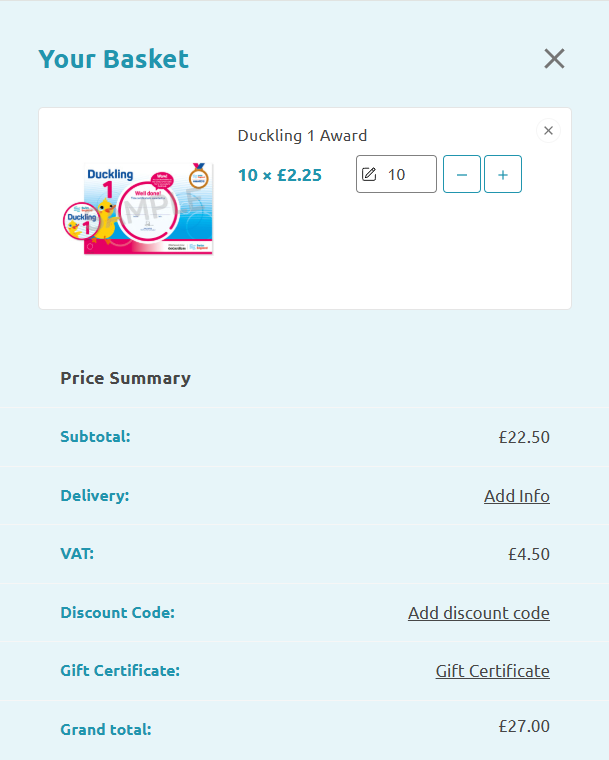Select the £22.50 subtotal amount
The image size is (609, 760).
(524, 437)
